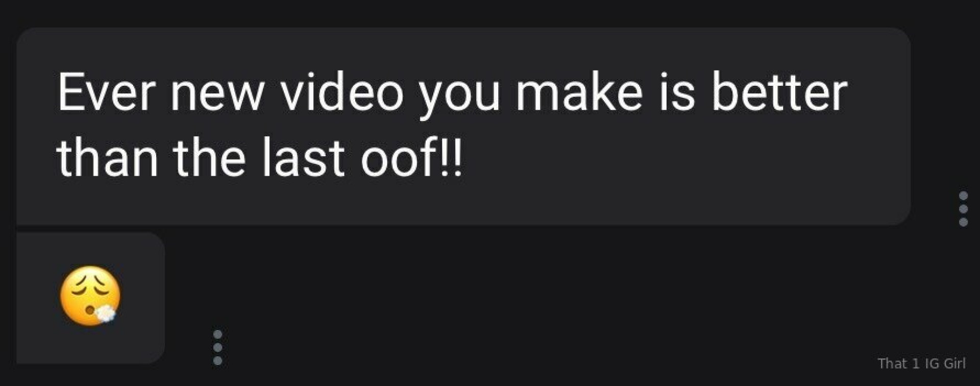Screen dimensions: 980x386
Task: Click the word 'oof!!' in the message
Action: click(412, 158)
